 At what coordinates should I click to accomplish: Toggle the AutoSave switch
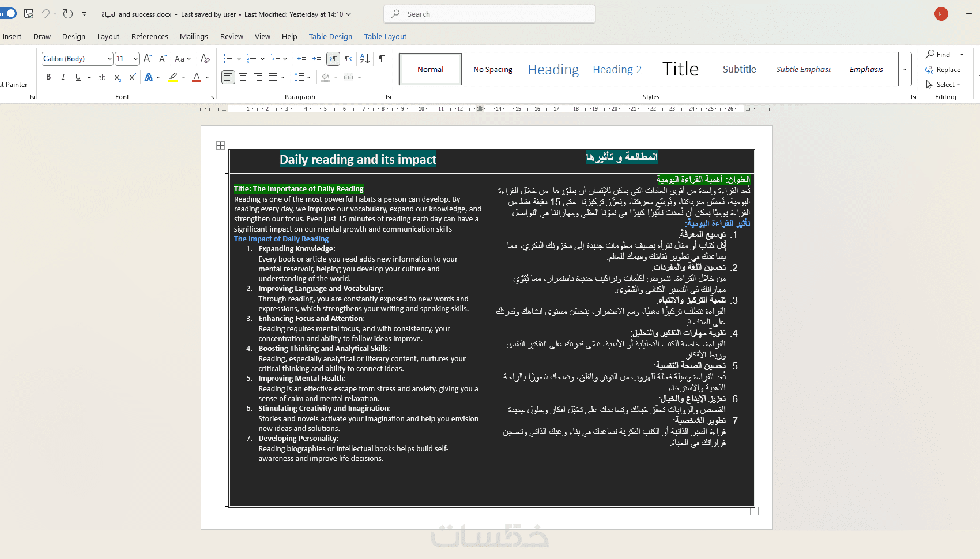coord(8,13)
